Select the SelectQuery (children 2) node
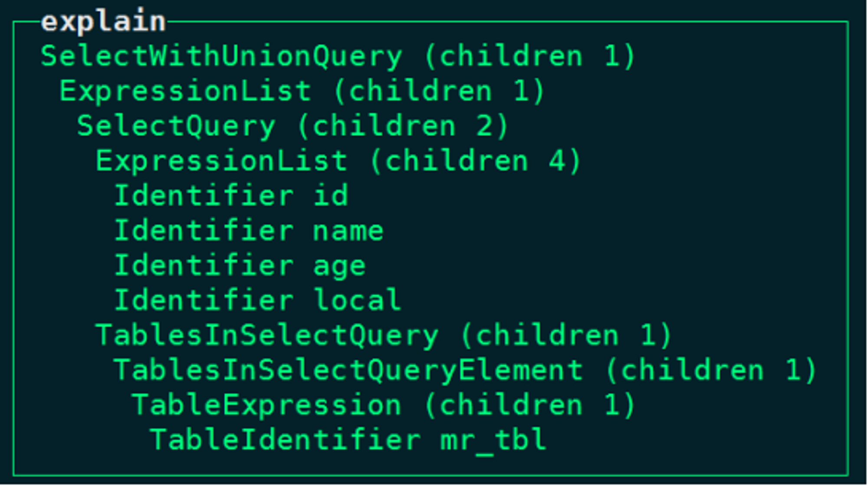Screen dimensions: 868x486 293,126
